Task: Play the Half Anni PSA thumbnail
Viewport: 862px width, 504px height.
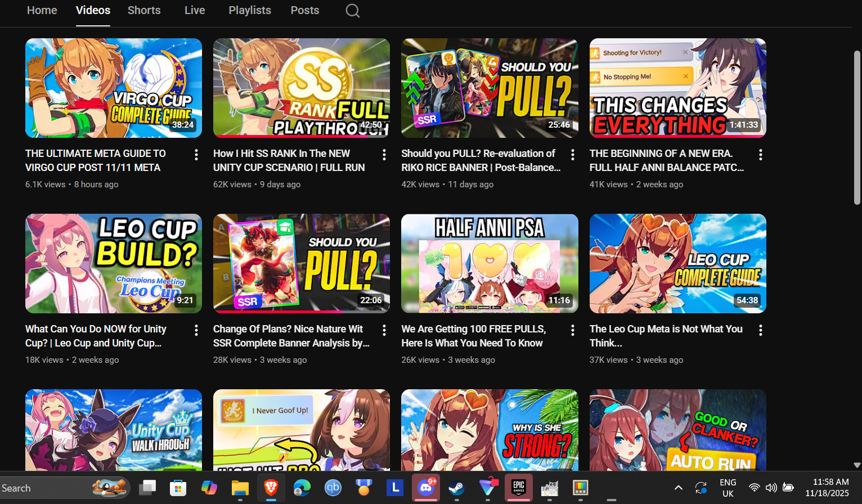Action: 490,263
